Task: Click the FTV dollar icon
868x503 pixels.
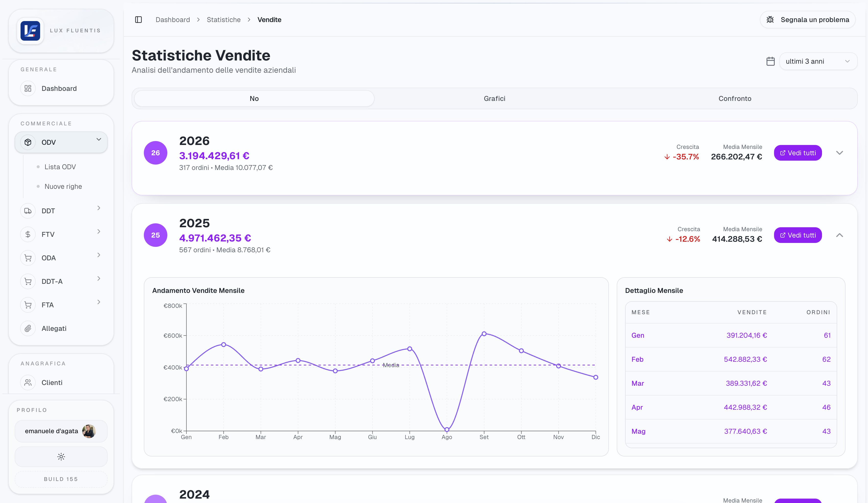Action: point(28,234)
